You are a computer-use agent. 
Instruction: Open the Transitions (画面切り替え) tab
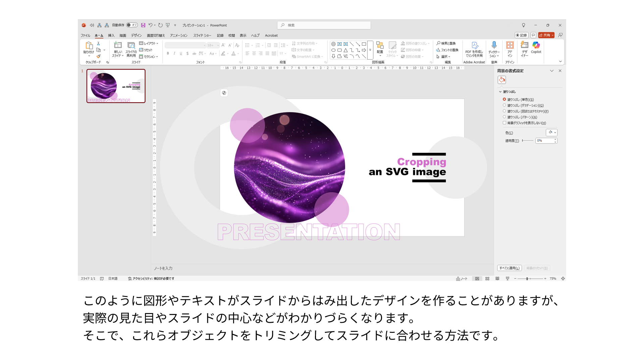[156, 35]
